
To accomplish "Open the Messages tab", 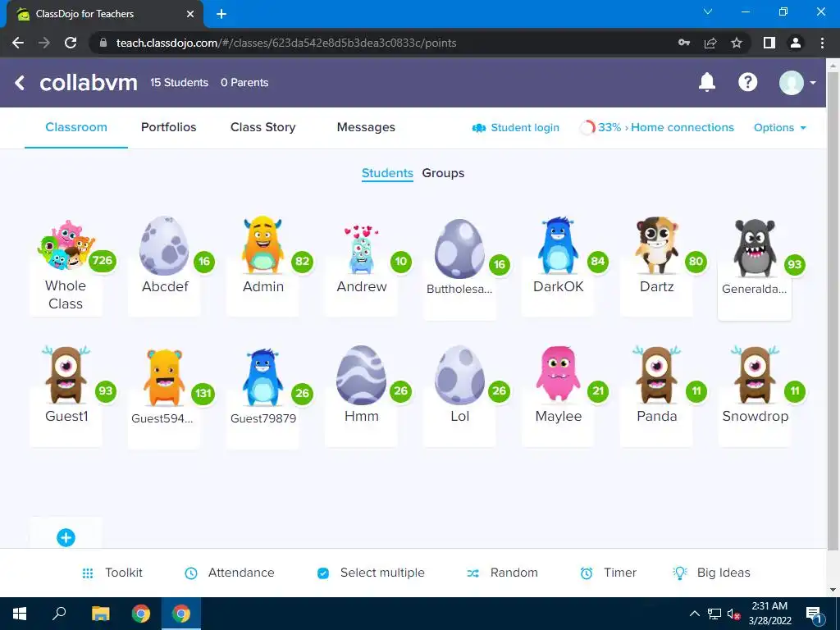I will 366,127.
